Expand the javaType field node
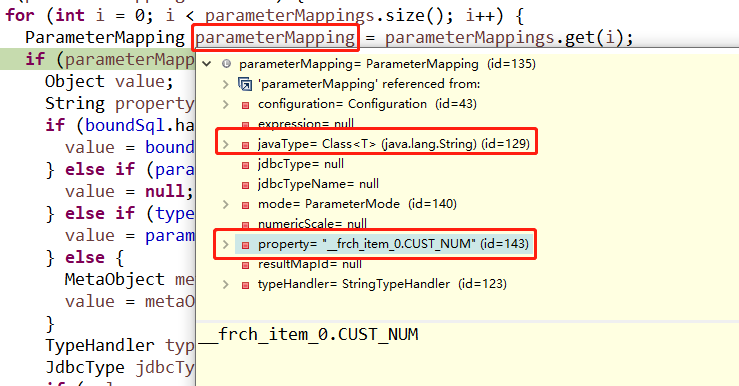The width and height of the screenshot is (739, 386). pyautogui.click(x=226, y=144)
